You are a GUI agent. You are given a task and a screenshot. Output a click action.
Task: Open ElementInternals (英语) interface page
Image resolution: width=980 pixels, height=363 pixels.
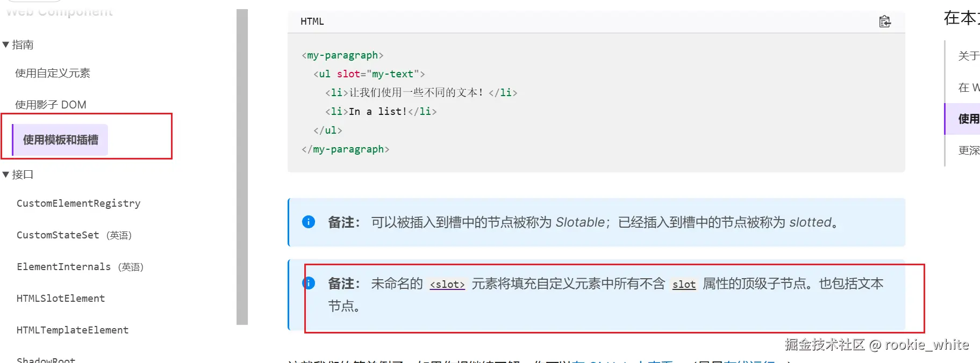click(80, 267)
